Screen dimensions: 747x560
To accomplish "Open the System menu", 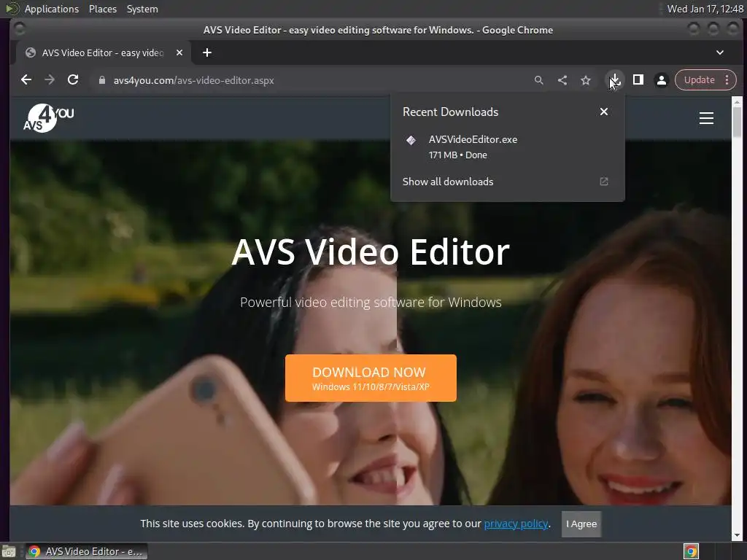I will coord(142,9).
